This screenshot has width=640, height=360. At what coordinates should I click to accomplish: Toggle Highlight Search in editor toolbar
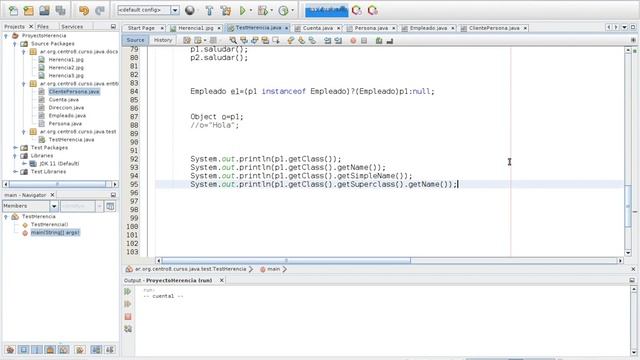tap(265, 40)
